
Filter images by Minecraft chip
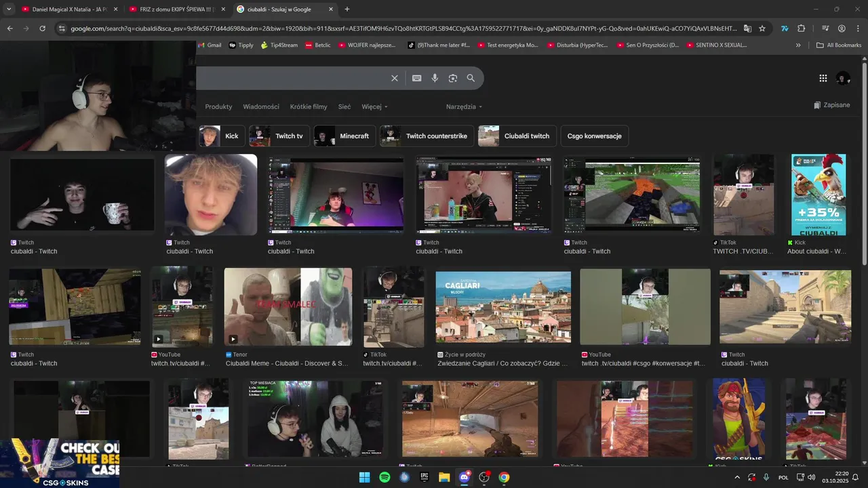click(x=344, y=136)
